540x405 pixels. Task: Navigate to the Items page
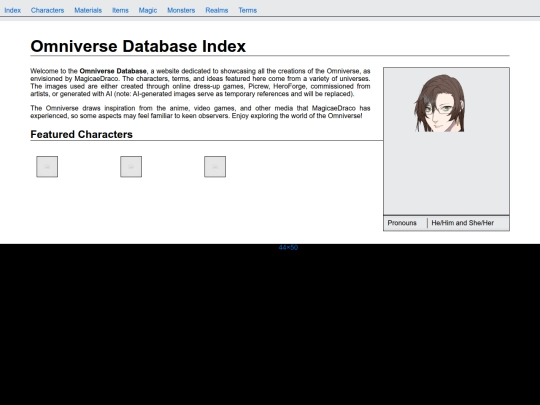pos(120,10)
